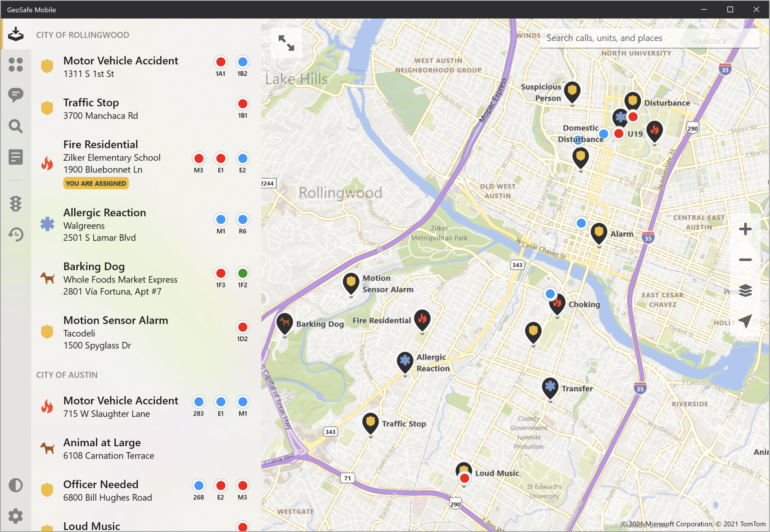
Task: Select unit R6 on Allergic Reaction
Action: point(243,220)
